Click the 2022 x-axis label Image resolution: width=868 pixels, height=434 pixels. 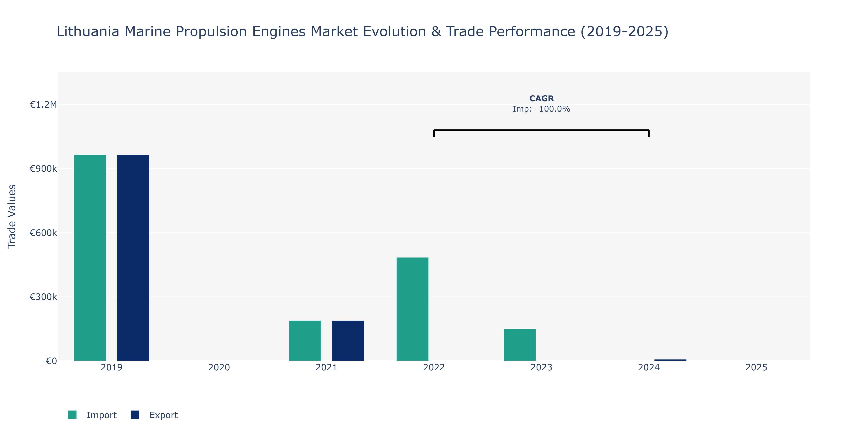click(434, 367)
